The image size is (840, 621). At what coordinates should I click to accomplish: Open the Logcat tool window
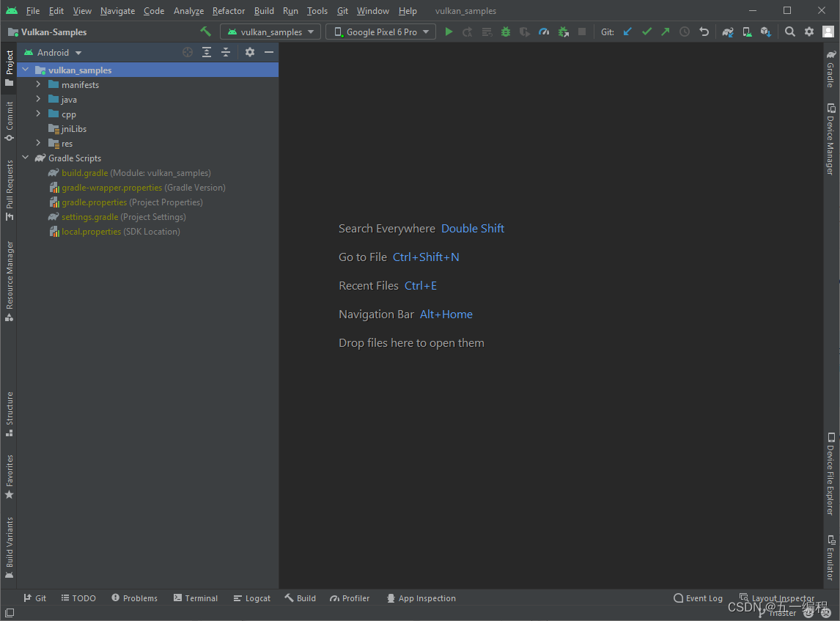pyautogui.click(x=252, y=598)
